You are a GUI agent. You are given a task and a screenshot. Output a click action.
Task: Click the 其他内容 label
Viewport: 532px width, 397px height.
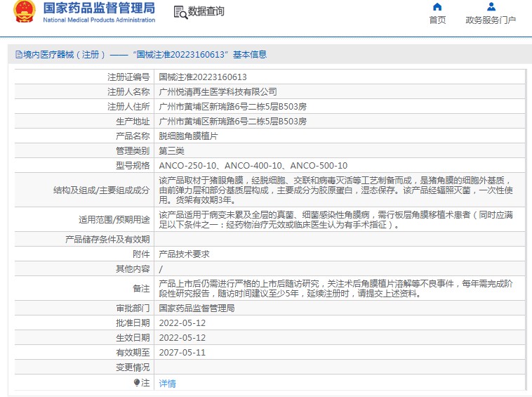(x=133, y=269)
